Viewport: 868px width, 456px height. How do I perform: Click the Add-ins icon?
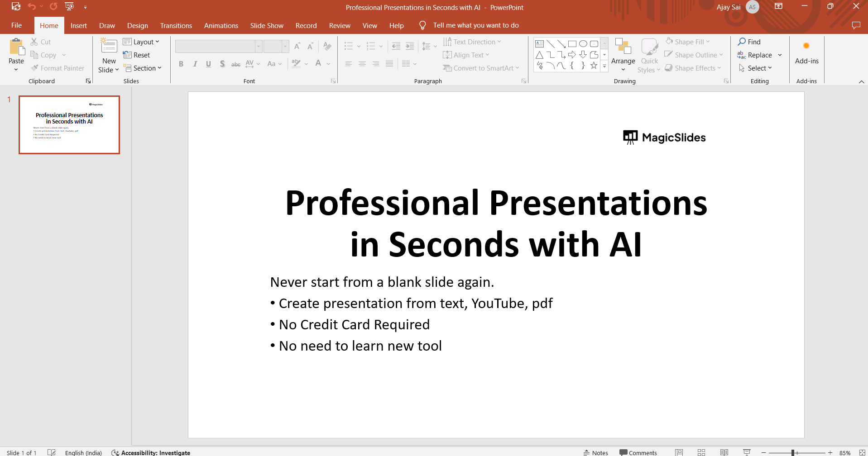point(806,46)
